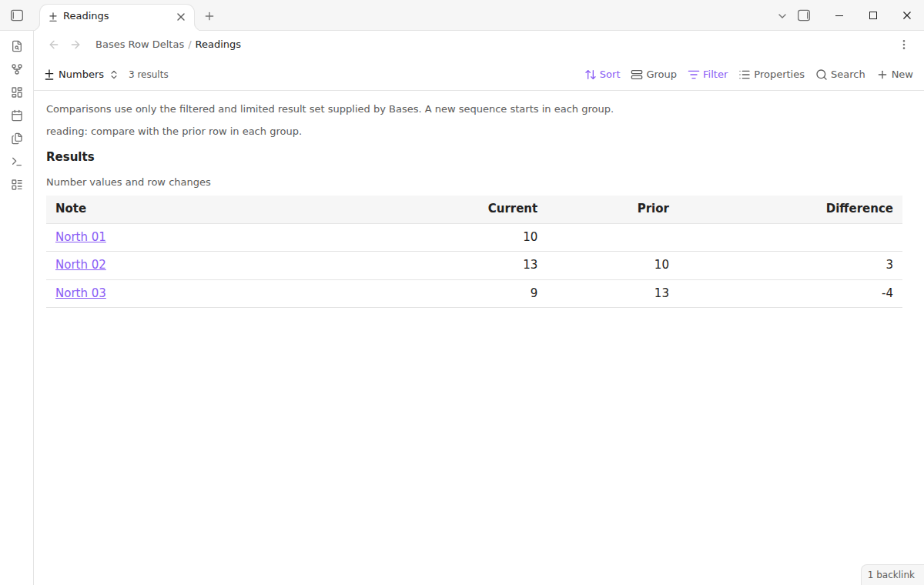Open the North 02 note link
924x585 pixels.
click(81, 265)
